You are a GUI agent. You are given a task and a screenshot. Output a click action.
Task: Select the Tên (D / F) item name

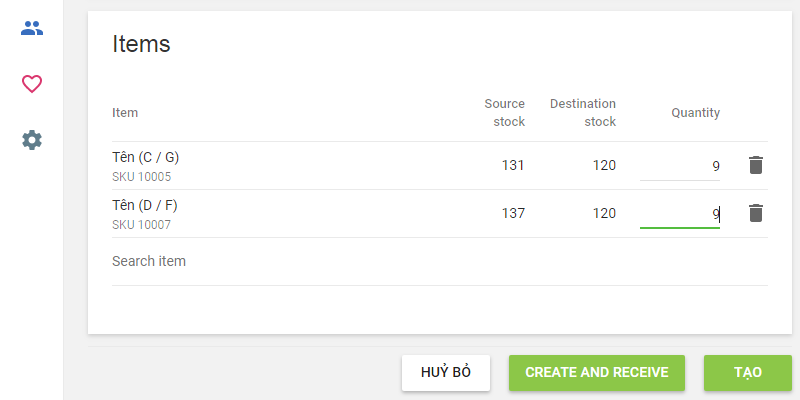click(145, 205)
